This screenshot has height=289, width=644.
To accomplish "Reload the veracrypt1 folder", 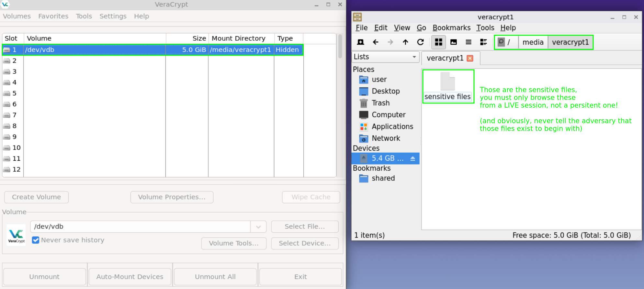I will [x=421, y=42].
